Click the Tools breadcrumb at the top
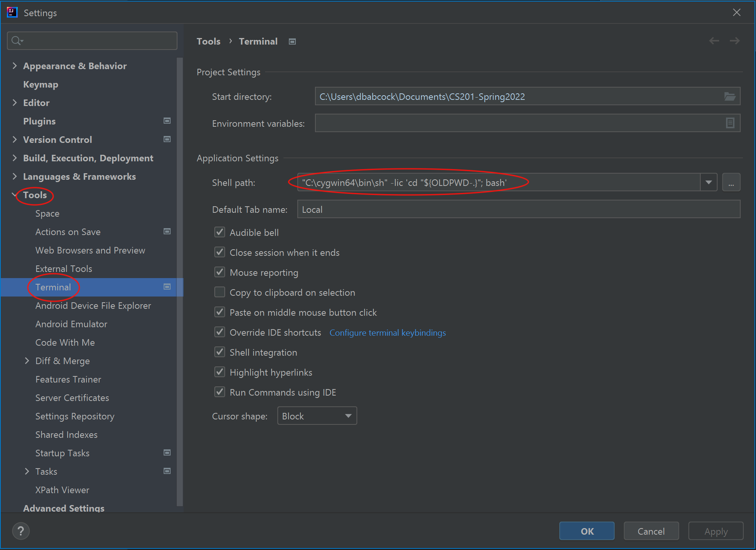Image resolution: width=756 pixels, height=550 pixels. (x=208, y=41)
